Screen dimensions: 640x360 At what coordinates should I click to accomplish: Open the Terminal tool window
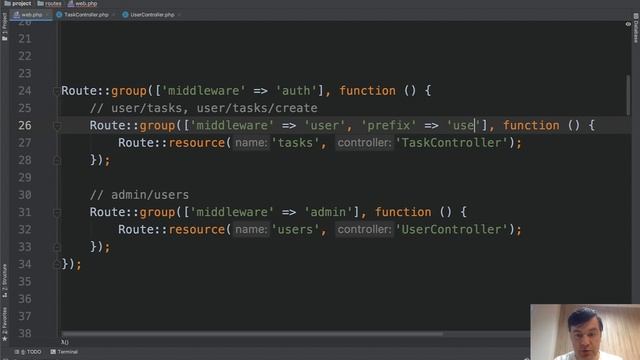tap(64, 351)
